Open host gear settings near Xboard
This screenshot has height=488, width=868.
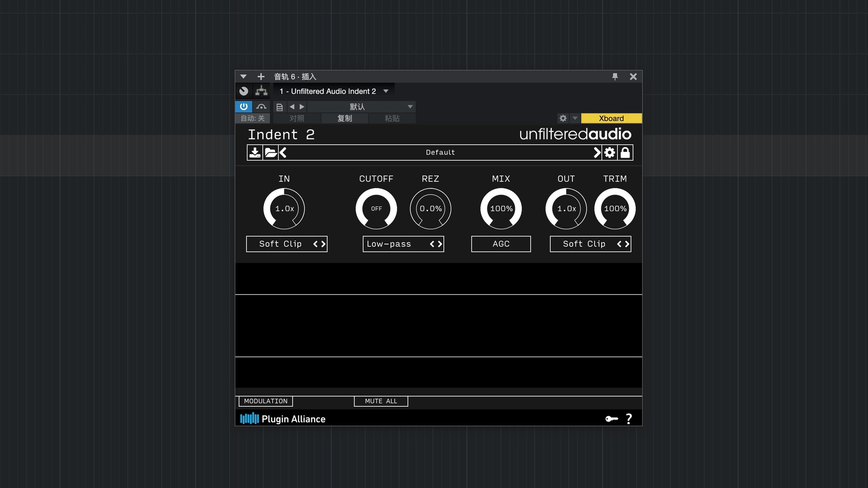[x=563, y=118]
